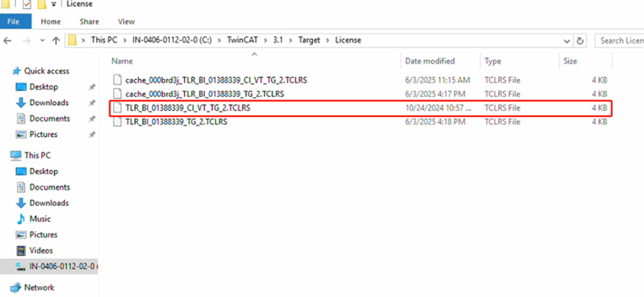Select TLR_BI_01388339_TG_2.TCLRS file

[x=176, y=122]
